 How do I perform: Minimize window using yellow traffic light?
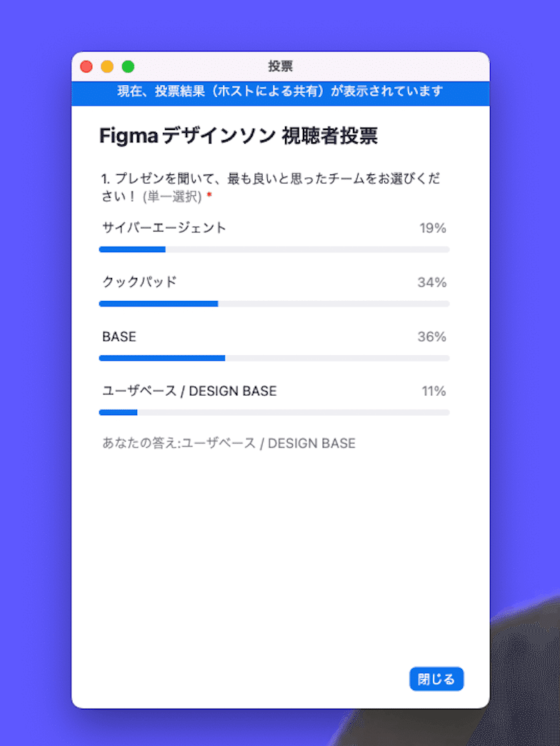[x=107, y=66]
